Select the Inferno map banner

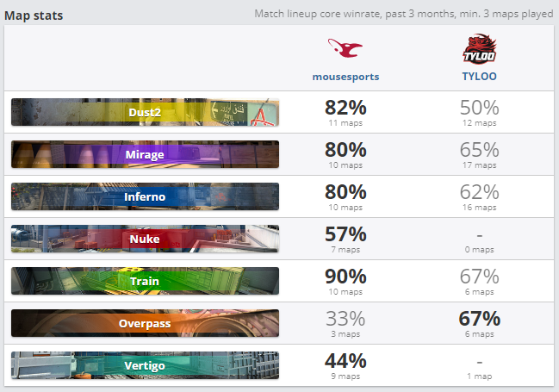tap(145, 196)
